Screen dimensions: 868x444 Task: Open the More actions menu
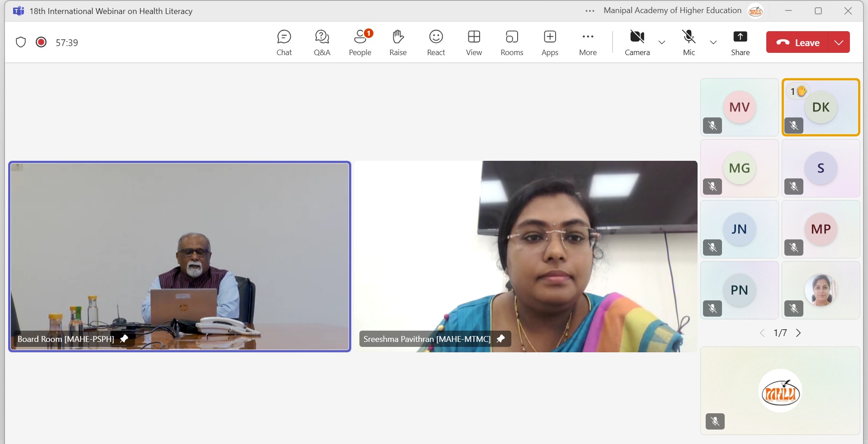[x=588, y=43]
